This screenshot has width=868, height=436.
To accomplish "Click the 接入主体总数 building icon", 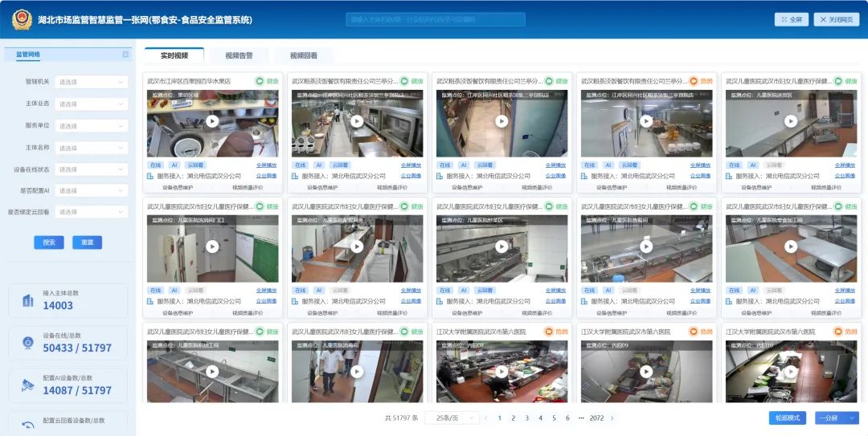I will [27, 300].
